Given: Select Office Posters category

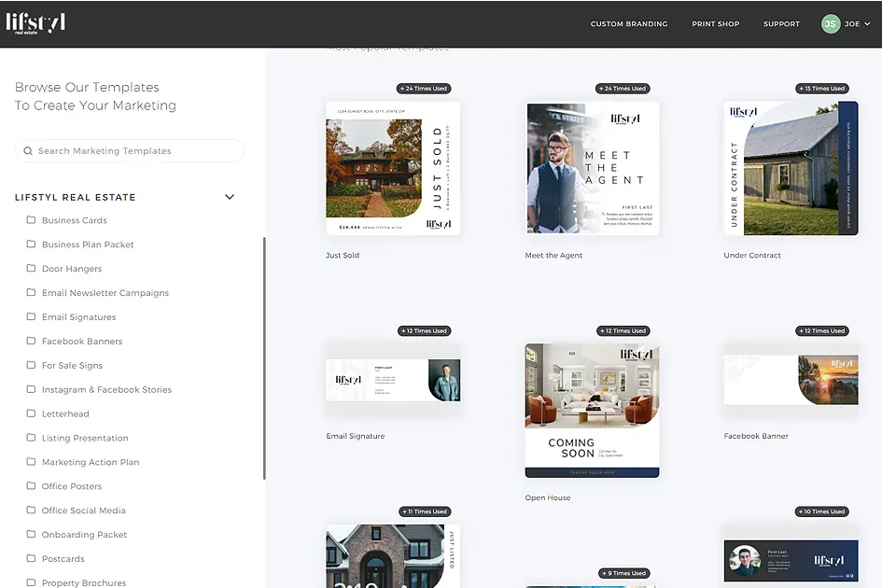Looking at the screenshot, I should tap(72, 486).
